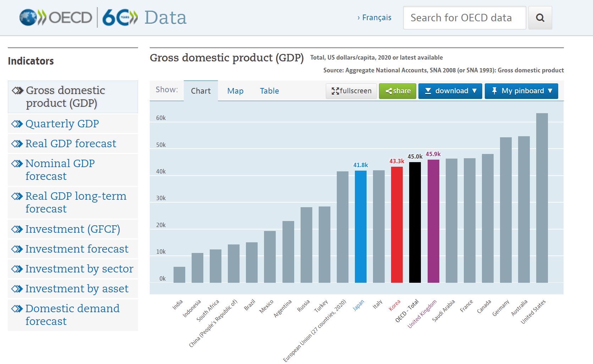Open the Investment (GFCF) indicator
The height and width of the screenshot is (364, 593).
coord(72,229)
